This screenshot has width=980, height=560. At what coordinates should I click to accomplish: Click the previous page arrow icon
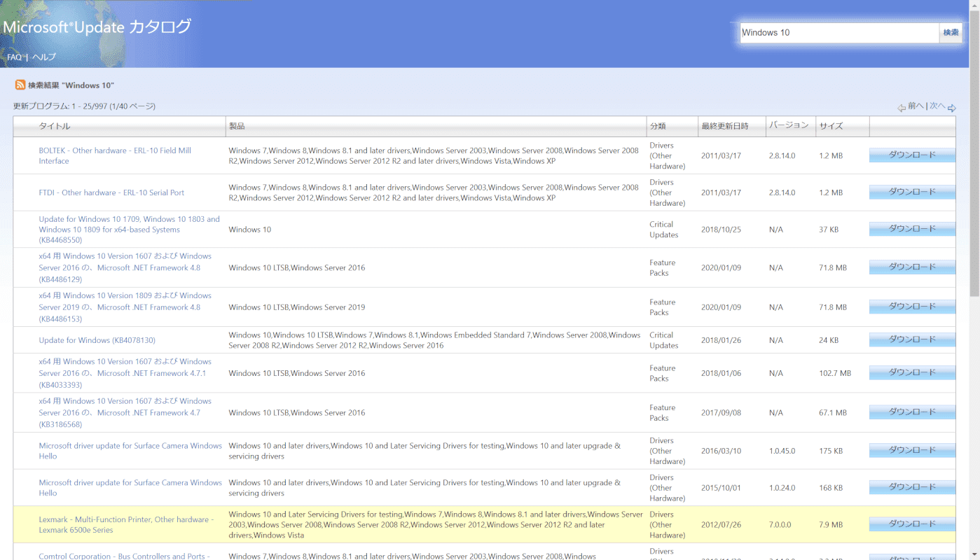click(902, 108)
